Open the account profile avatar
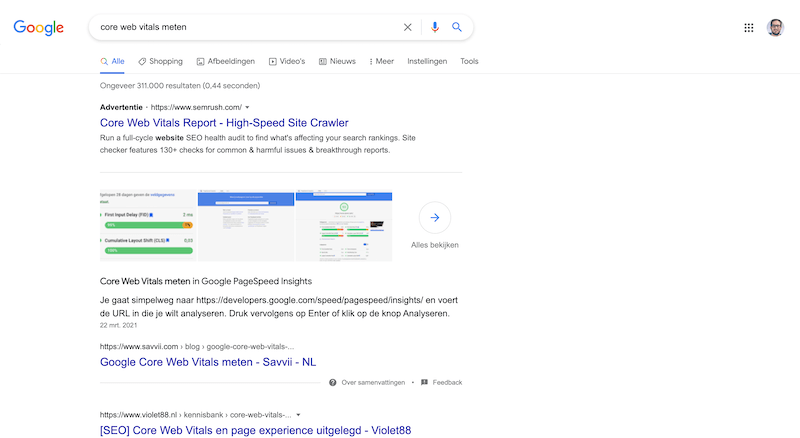The height and width of the screenshot is (438, 800). coord(776,27)
